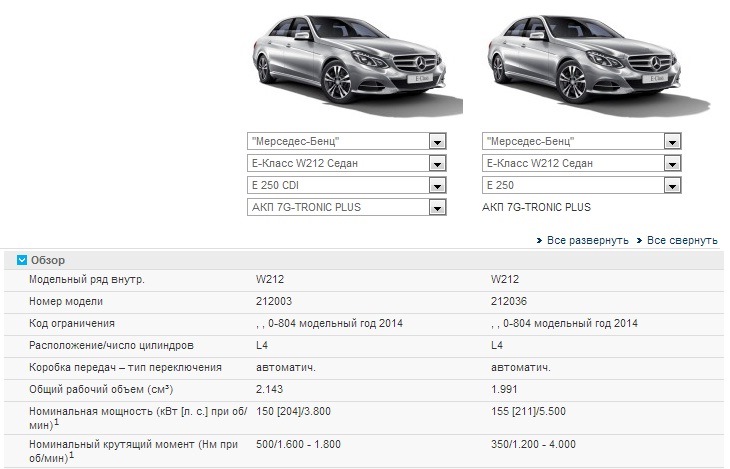Click right static text "АКП 7G-TRONIC PLUS"
The height and width of the screenshot is (469, 730).
click(x=536, y=207)
